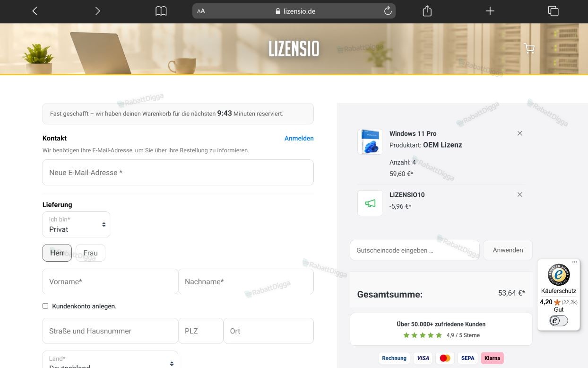Open the Safari bookmarks book icon
This screenshot has width=588, height=368.
tap(161, 11)
